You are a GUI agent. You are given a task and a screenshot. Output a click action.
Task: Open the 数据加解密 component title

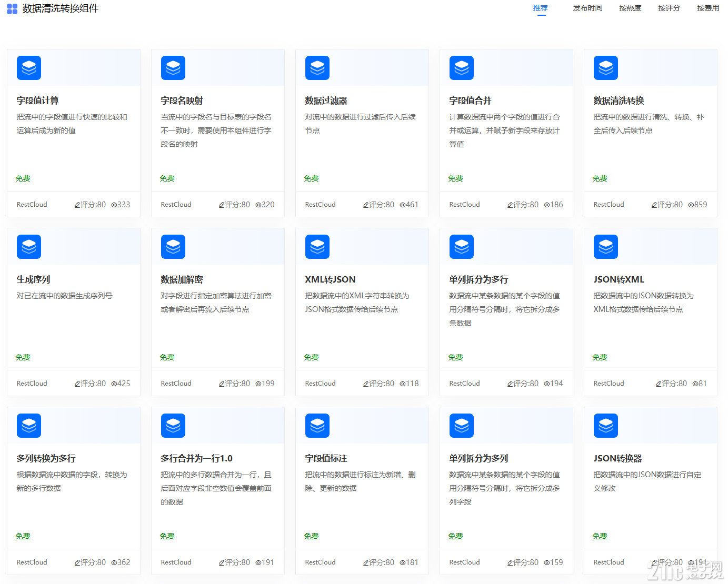[182, 279]
